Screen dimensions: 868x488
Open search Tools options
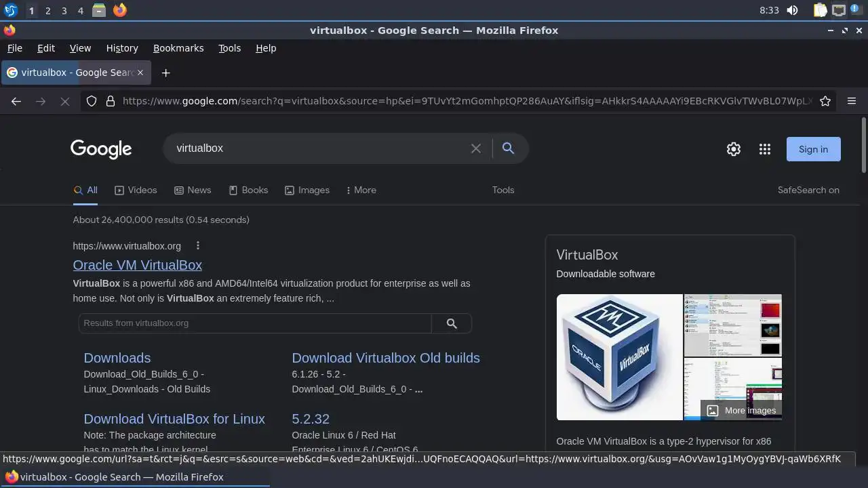point(503,190)
